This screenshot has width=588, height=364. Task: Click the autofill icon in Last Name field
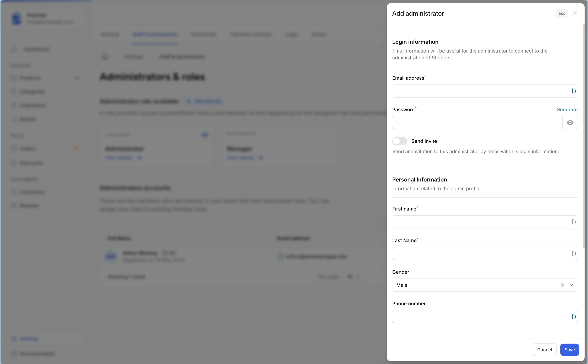point(574,253)
